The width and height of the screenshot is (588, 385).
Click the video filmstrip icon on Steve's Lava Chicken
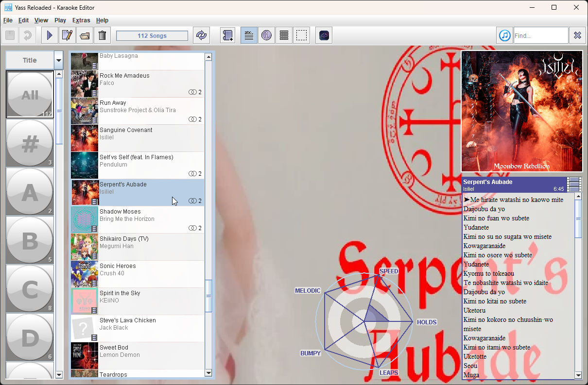tap(95, 338)
